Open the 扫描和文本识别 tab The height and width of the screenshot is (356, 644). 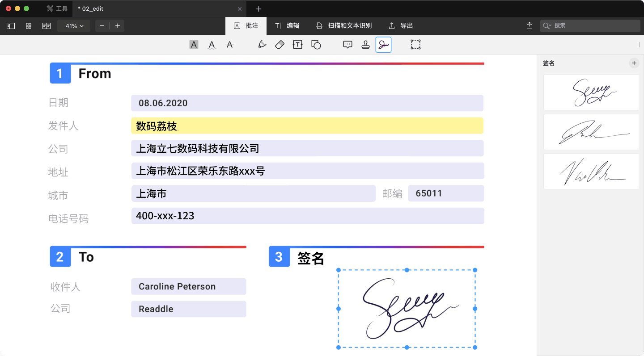click(x=344, y=26)
